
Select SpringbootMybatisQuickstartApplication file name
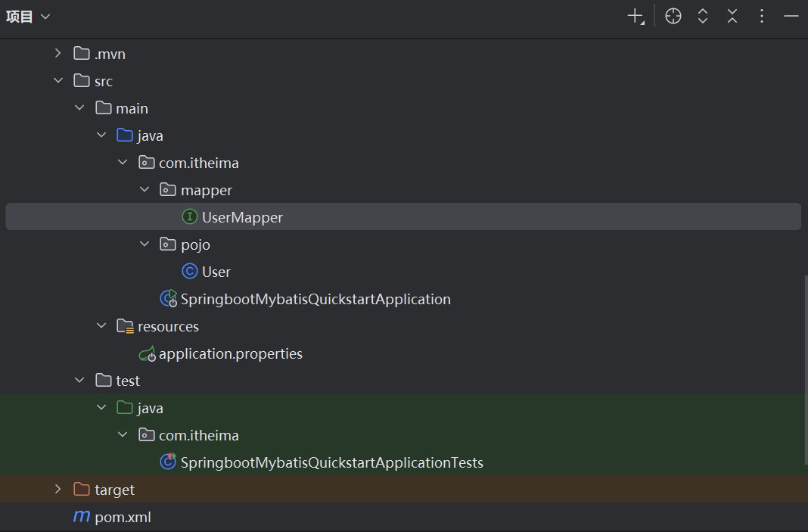[315, 300]
